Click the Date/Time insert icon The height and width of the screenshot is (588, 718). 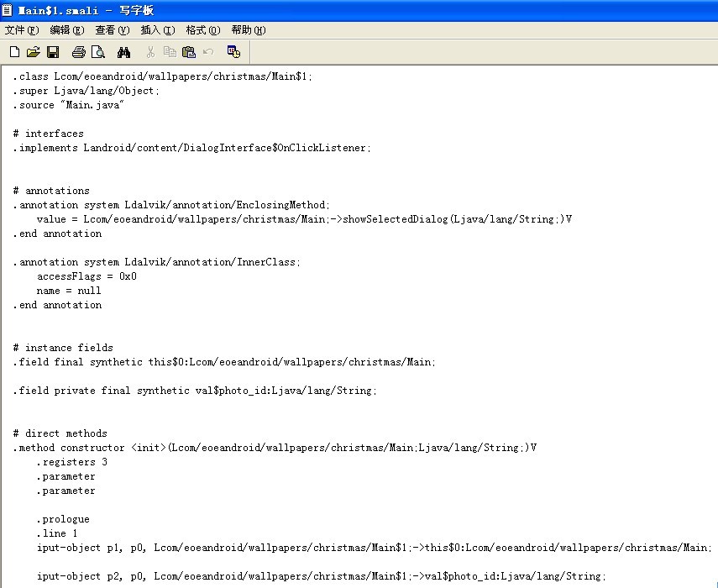233,52
